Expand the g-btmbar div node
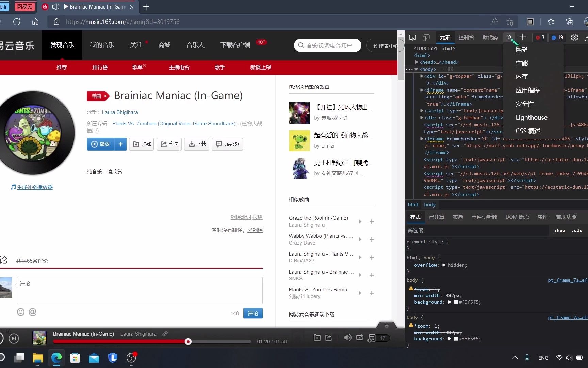Screen dimensions: 588x368 tap(422, 118)
